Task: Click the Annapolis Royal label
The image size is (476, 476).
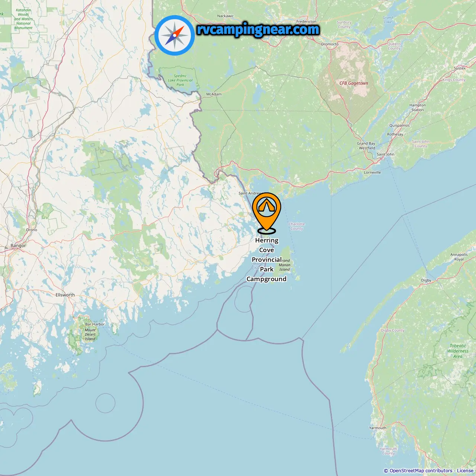Action: [x=459, y=257]
